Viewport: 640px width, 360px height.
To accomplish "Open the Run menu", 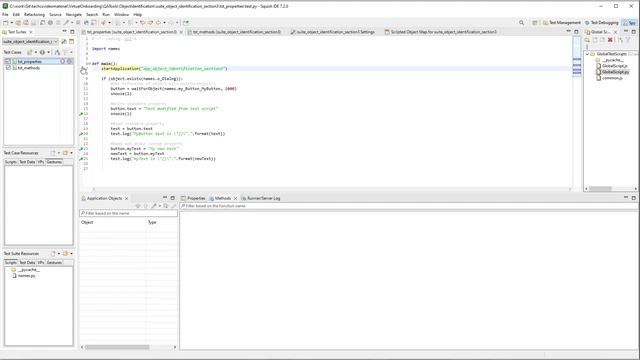I will [106, 14].
